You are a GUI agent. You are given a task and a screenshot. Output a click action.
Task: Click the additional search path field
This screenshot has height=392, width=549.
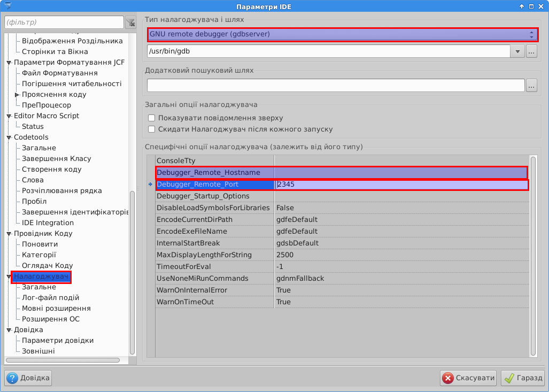336,86
